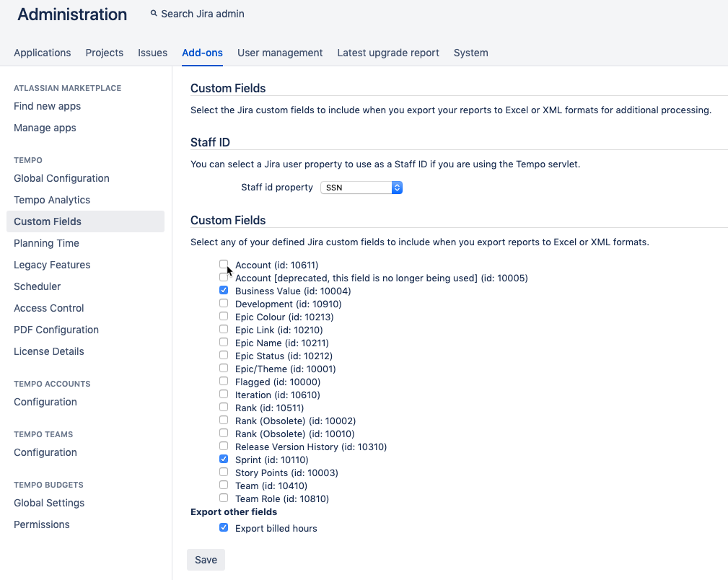Switch to the User management tab

280,53
